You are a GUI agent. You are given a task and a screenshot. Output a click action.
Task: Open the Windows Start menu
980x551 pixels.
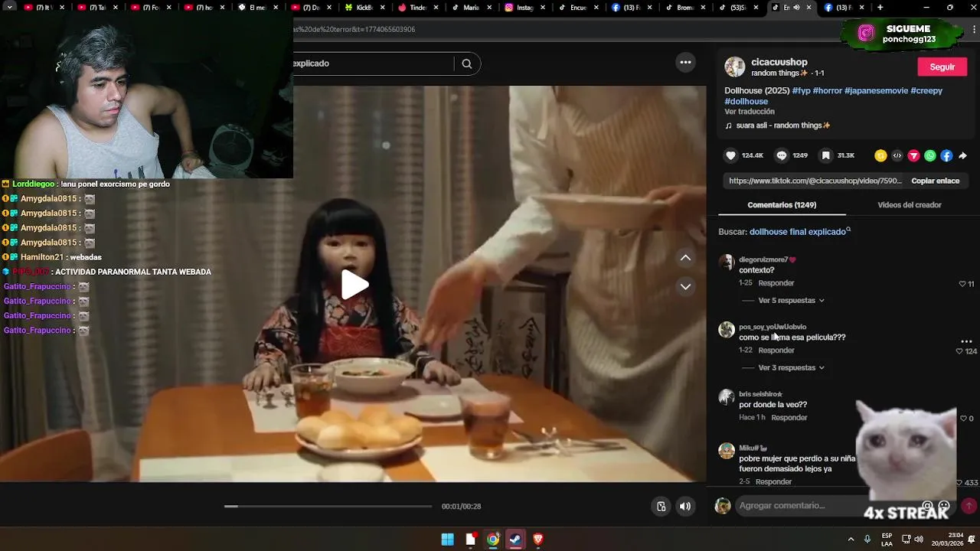(447, 540)
